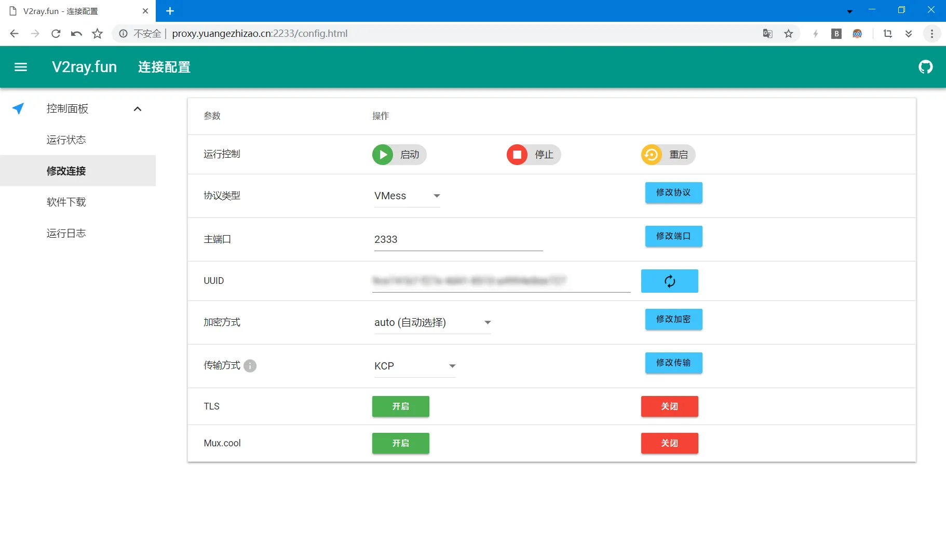Open the hamburger navigation menu
Viewport: 946px width, 560px height.
(21, 67)
